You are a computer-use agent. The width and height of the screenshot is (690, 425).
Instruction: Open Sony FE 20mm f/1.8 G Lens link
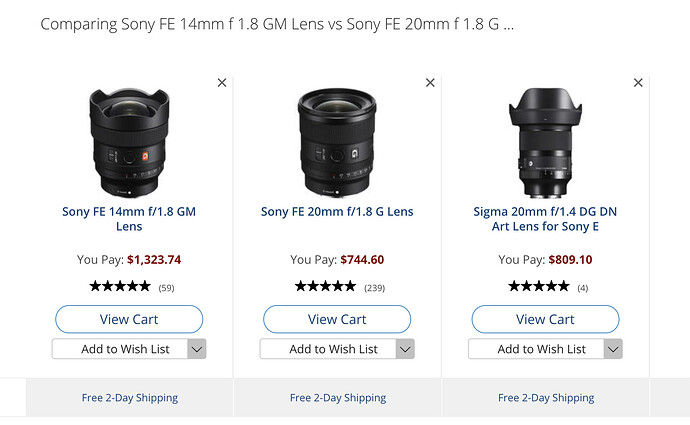click(x=337, y=212)
